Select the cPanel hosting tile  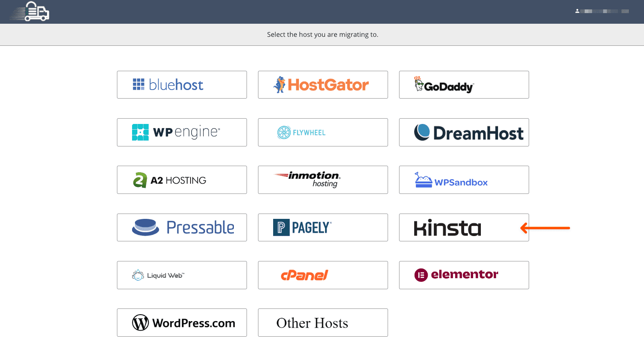click(x=323, y=275)
